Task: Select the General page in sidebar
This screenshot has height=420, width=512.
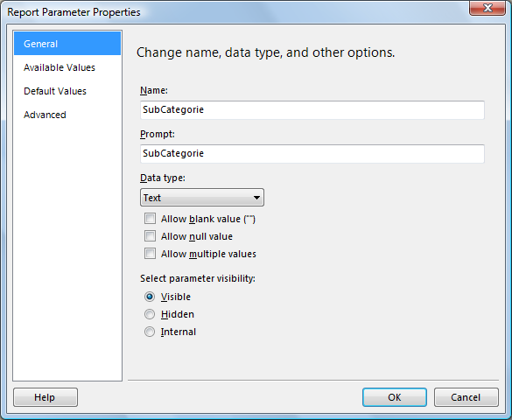Action: click(67, 44)
